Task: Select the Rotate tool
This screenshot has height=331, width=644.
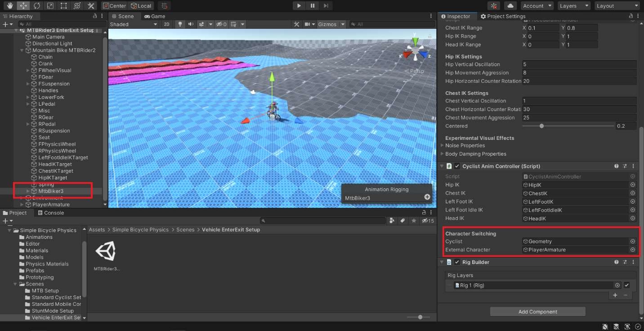Action: (x=37, y=6)
